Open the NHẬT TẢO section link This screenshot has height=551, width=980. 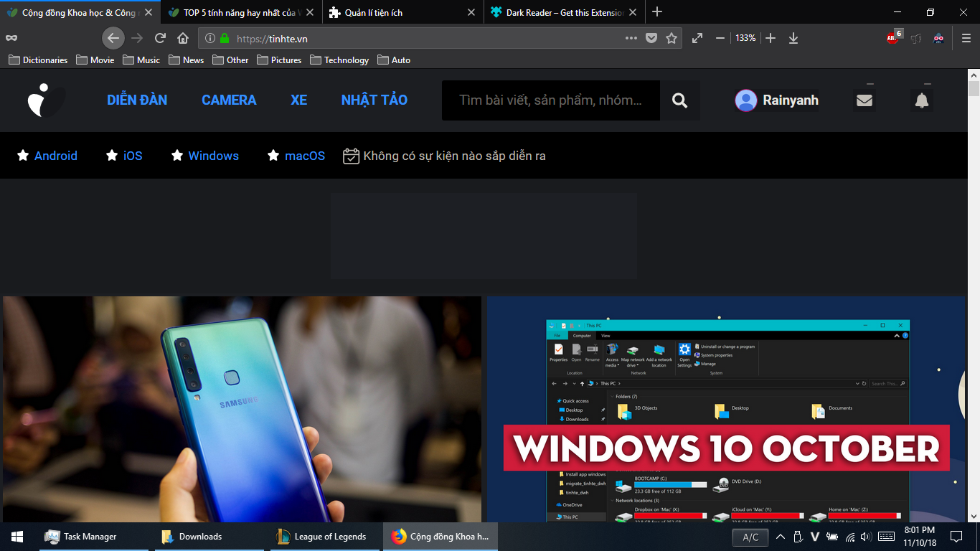(374, 100)
